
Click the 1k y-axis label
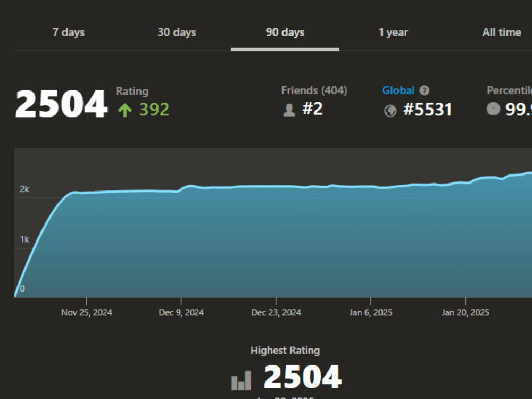pos(24,239)
